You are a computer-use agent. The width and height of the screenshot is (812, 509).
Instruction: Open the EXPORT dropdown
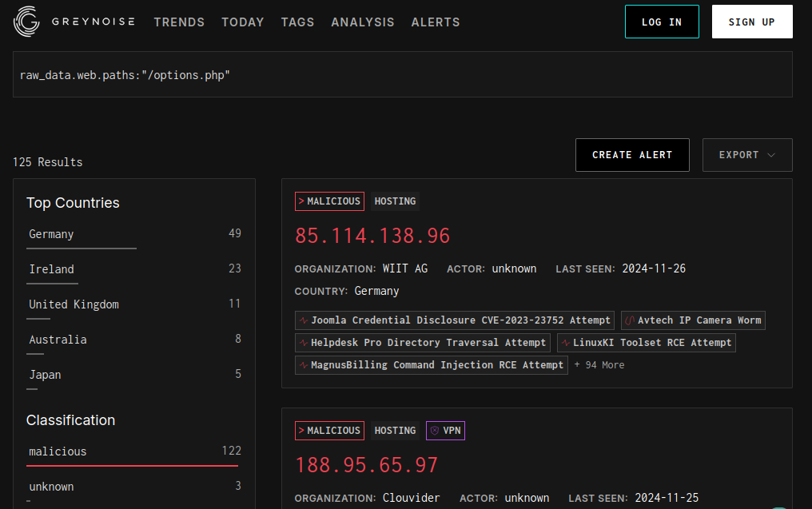(x=746, y=155)
